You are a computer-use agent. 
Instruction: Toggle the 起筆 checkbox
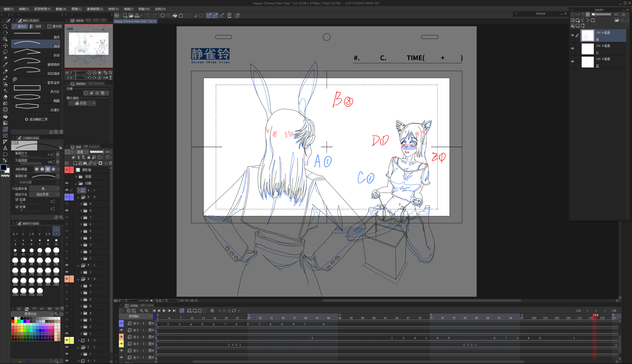pyautogui.click(x=17, y=199)
